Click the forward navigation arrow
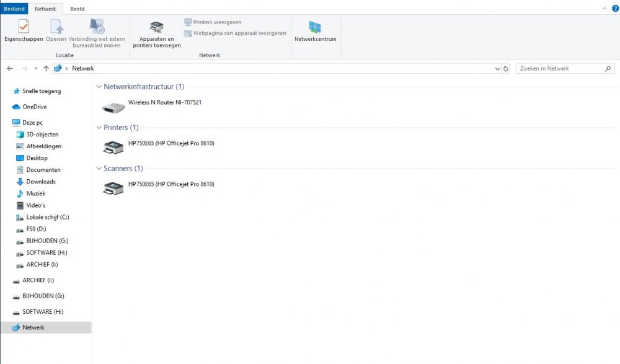 24,68
